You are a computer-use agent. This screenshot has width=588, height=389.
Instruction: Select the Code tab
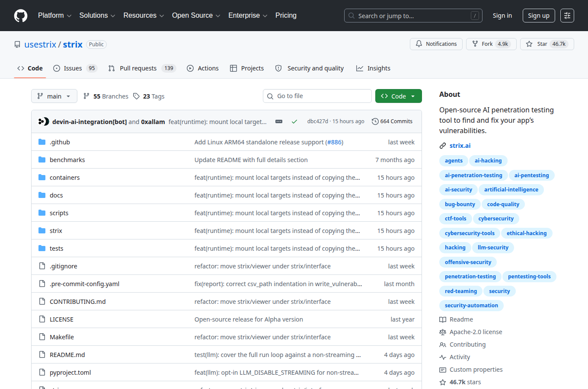30,68
